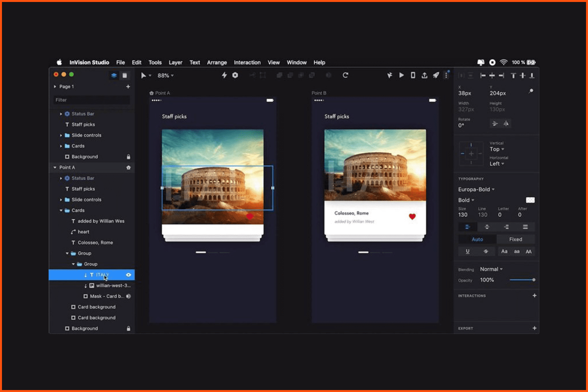Open the Bold weight dropdown

click(x=466, y=200)
